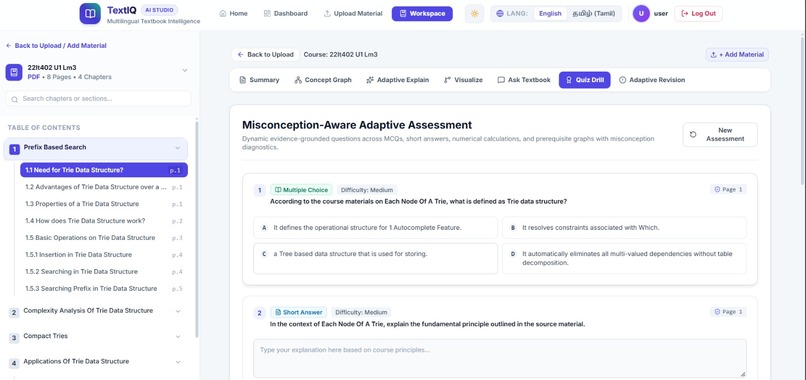Choose answer B about constraints

[624, 228]
